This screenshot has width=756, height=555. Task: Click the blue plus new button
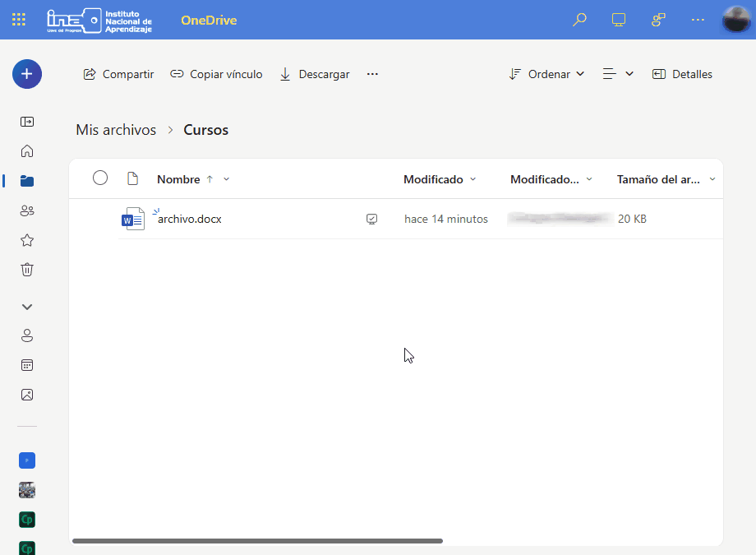tap(27, 74)
